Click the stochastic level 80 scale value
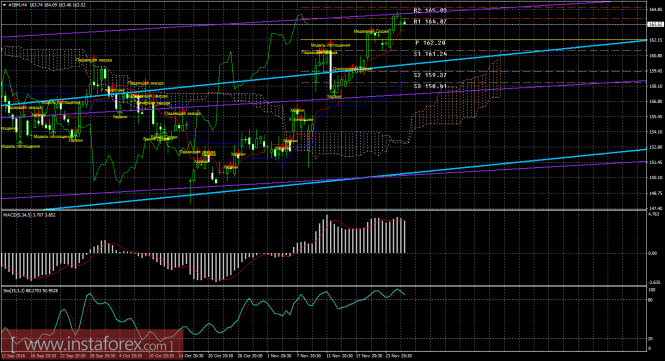The image size is (665, 361). (651, 299)
